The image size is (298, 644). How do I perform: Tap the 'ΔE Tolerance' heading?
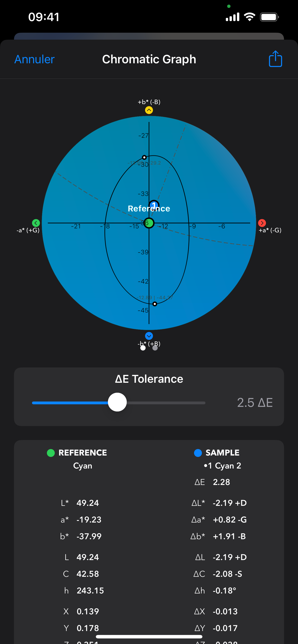149,379
